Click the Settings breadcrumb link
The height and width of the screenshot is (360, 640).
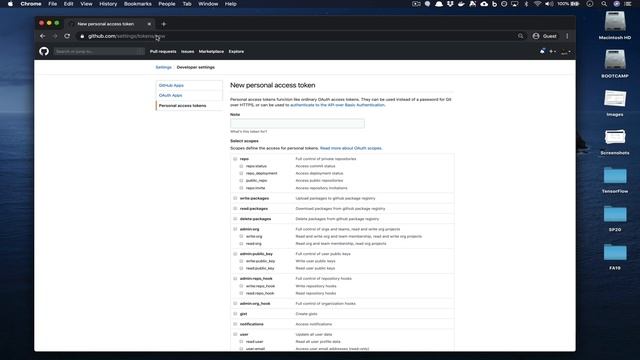coord(163,67)
